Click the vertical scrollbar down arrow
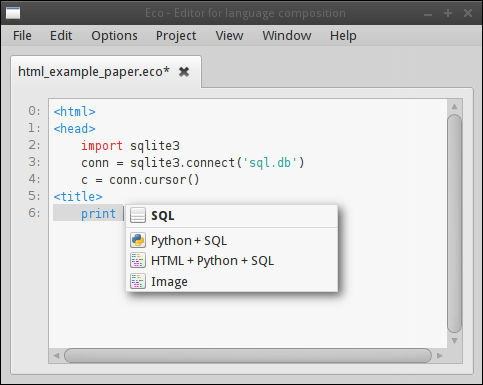The height and width of the screenshot is (385, 483). coord(454,341)
